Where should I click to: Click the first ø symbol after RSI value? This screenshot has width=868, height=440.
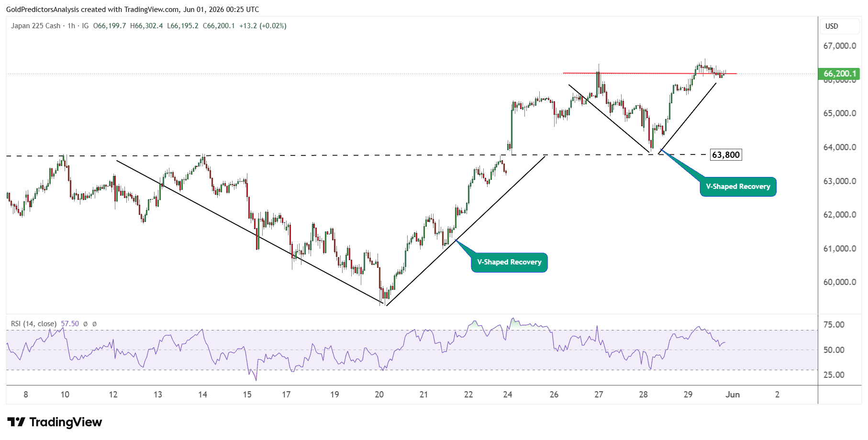click(x=85, y=324)
